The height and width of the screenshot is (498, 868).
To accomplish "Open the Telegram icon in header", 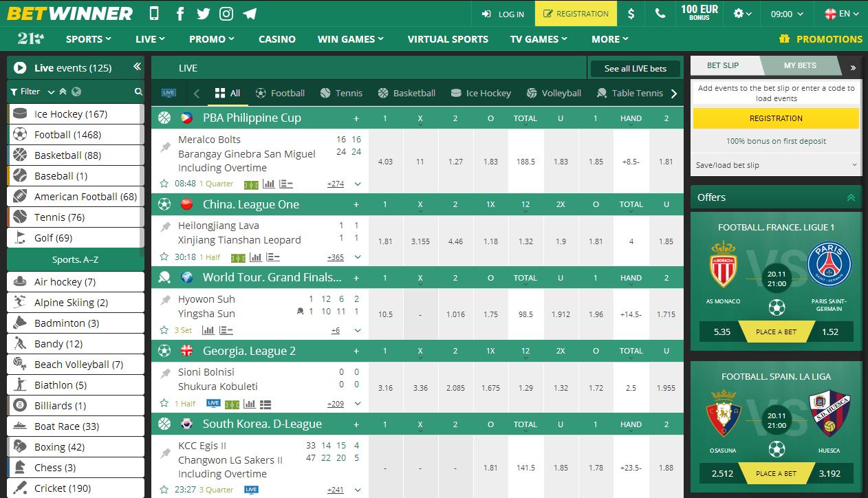I will (250, 13).
